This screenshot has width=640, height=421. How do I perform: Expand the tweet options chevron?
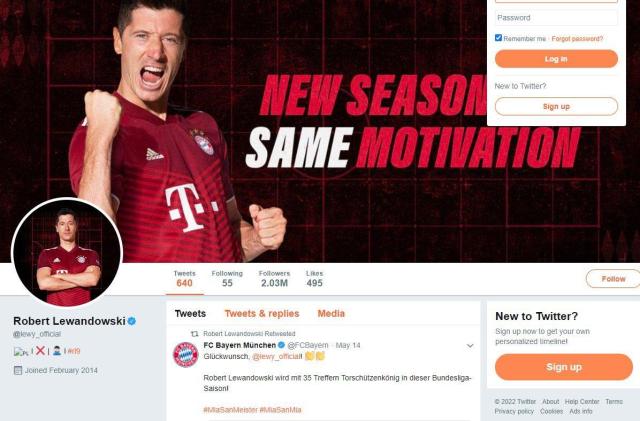click(470, 345)
